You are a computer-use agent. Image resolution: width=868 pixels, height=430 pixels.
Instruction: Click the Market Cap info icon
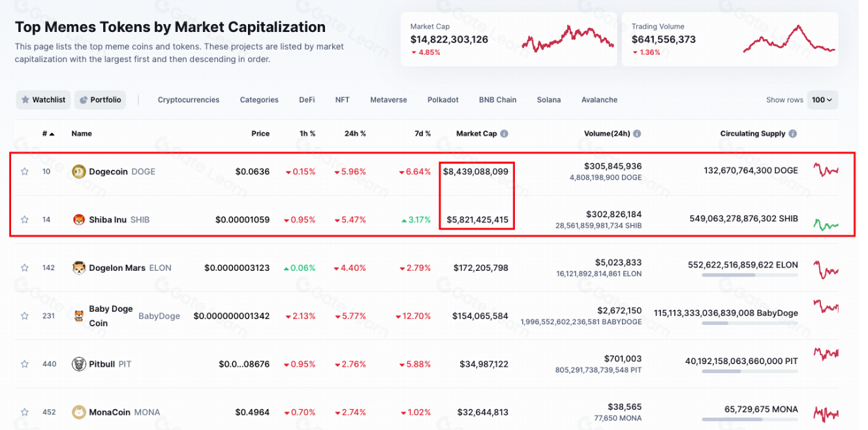[504, 134]
